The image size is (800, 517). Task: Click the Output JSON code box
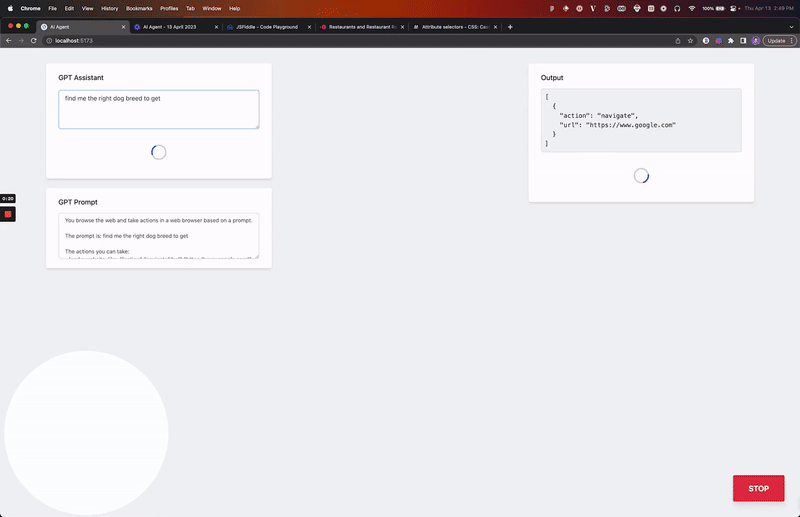pyautogui.click(x=641, y=120)
